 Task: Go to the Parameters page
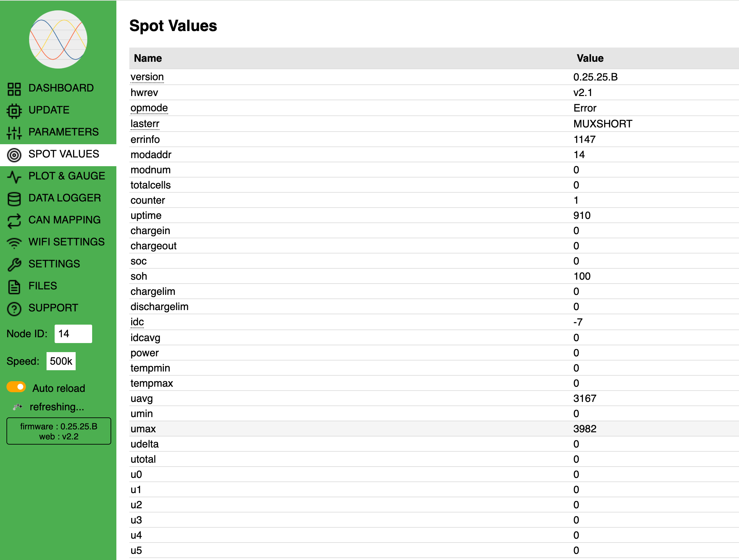coord(63,132)
